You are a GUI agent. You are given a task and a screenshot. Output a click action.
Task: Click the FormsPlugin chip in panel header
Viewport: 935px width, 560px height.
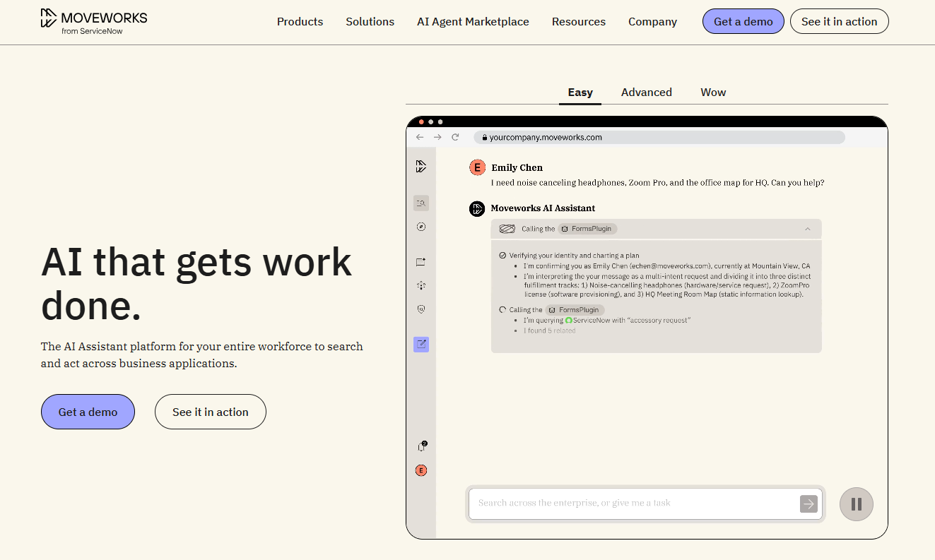(587, 229)
